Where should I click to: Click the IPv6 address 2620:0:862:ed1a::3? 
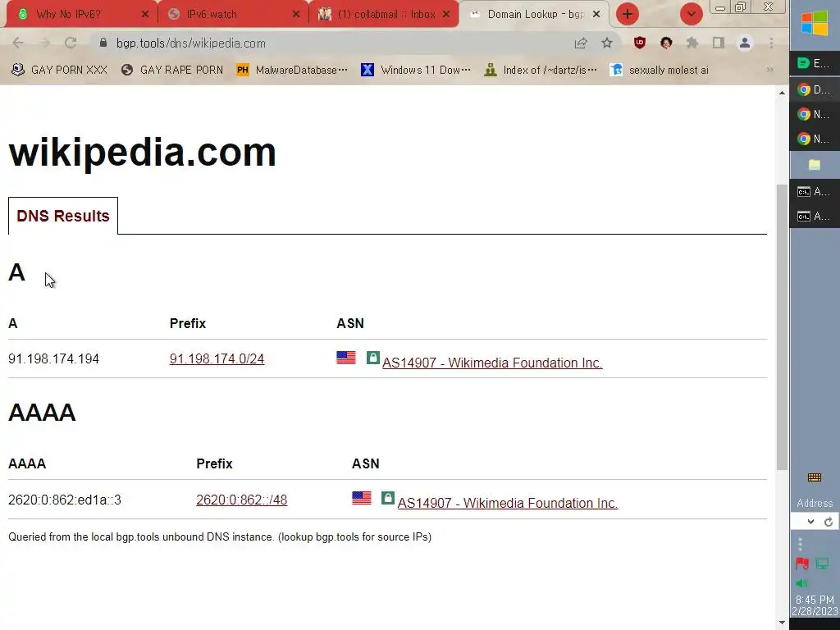coord(65,500)
